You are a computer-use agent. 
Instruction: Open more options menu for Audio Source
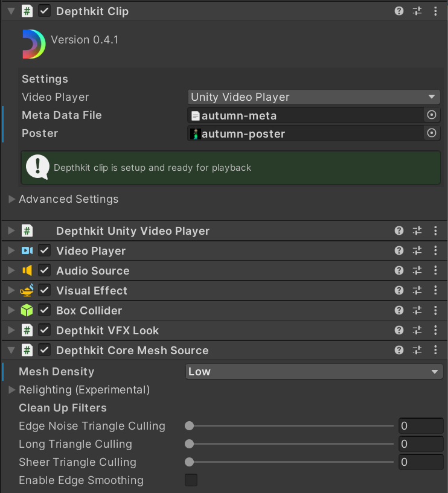click(x=435, y=270)
